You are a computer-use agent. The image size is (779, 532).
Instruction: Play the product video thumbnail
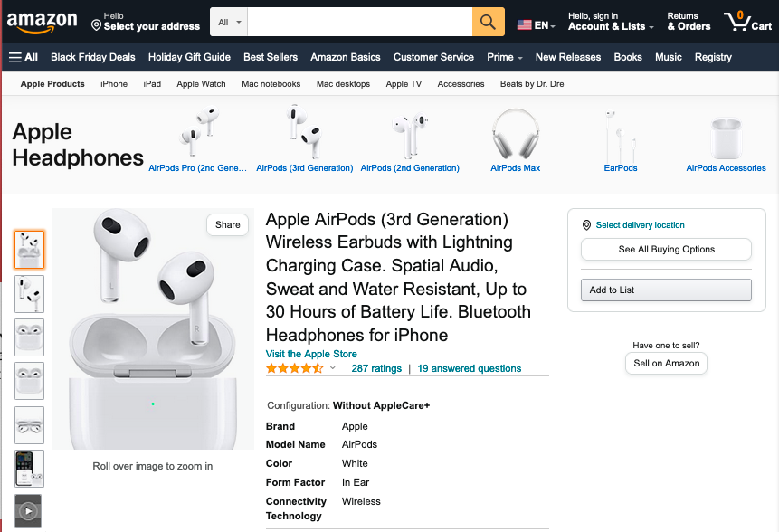(x=28, y=510)
